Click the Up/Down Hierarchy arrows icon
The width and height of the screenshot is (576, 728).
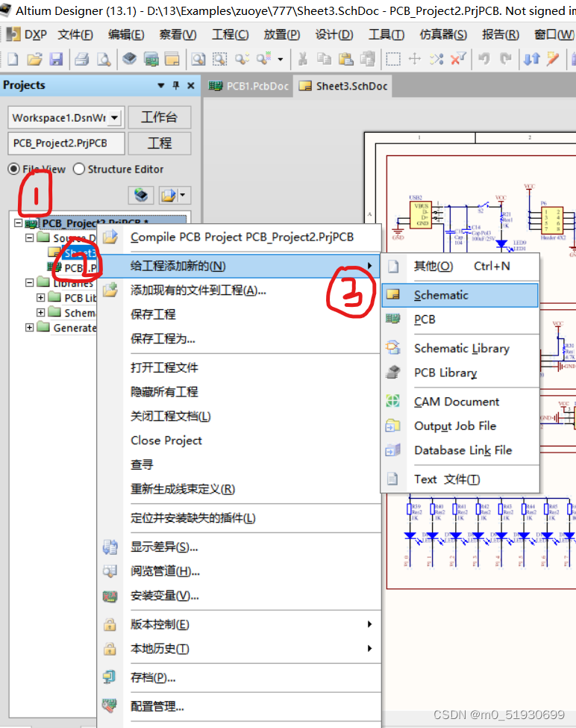531,59
